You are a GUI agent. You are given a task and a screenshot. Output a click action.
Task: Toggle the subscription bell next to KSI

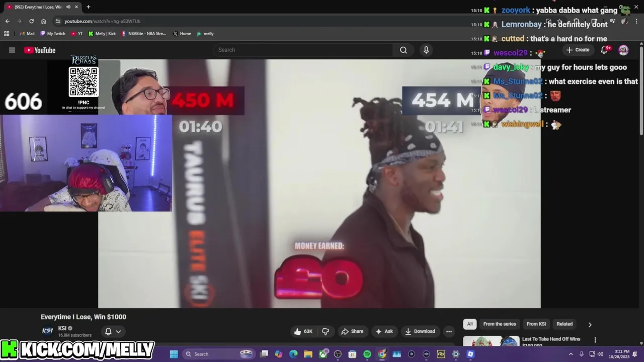tap(113, 331)
